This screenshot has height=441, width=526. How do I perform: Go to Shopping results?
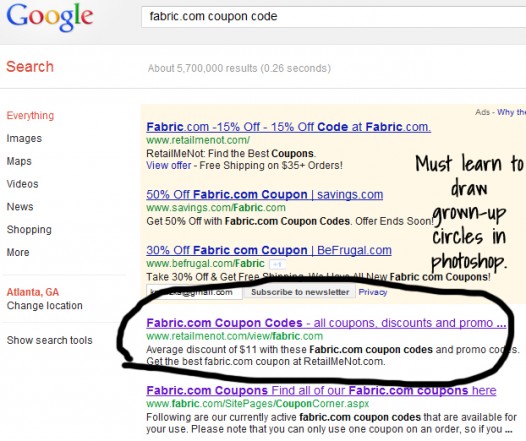[29, 230]
